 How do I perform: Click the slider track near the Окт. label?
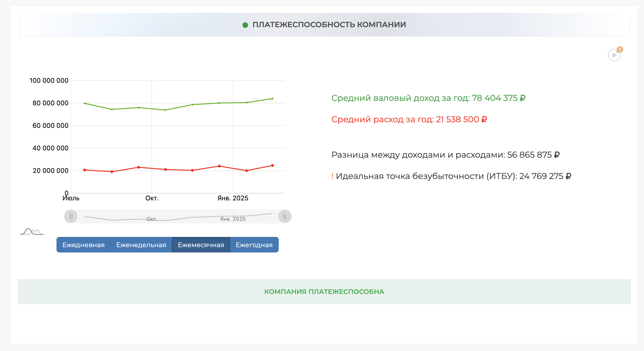[151, 219]
